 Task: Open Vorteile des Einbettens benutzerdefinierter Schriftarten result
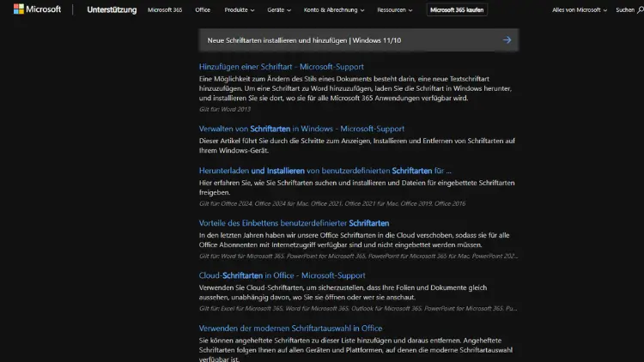pos(294,223)
